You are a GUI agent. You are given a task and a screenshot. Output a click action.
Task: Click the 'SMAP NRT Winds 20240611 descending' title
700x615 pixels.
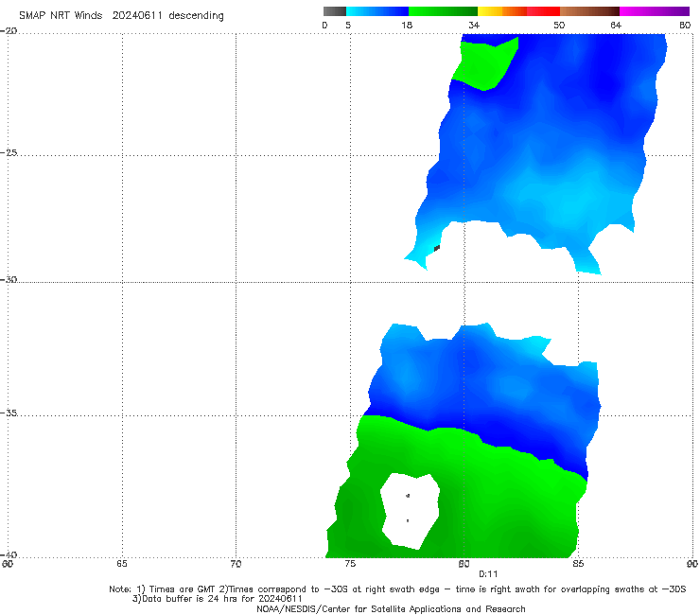(121, 15)
